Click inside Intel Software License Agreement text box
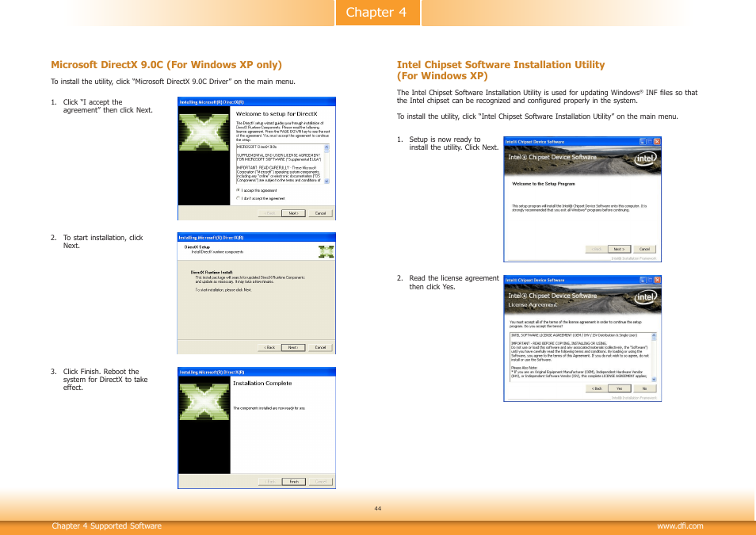756x535 pixels. [x=581, y=357]
